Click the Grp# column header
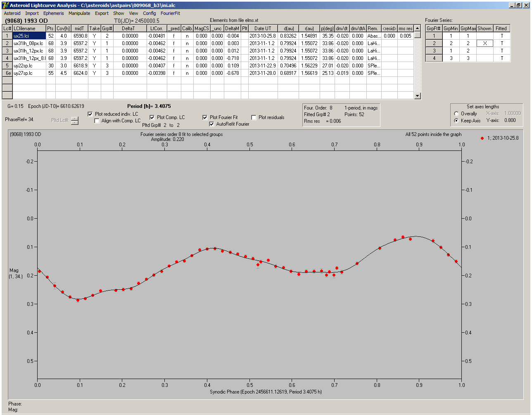The width and height of the screenshot is (532, 415). pyautogui.click(x=107, y=29)
